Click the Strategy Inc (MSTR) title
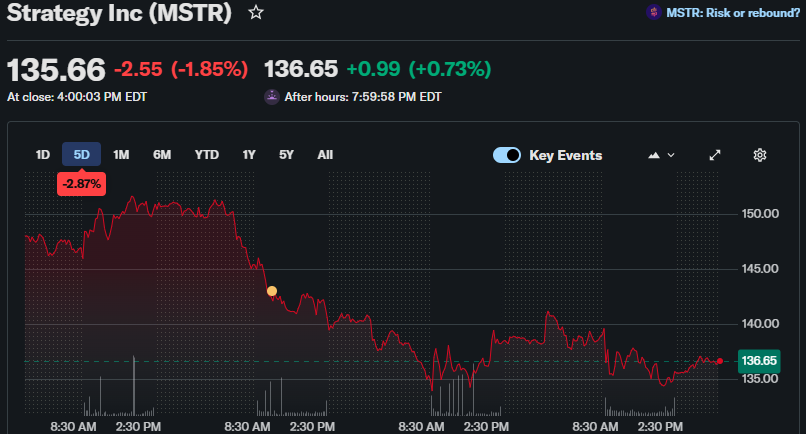The width and height of the screenshot is (806, 434). point(119,13)
